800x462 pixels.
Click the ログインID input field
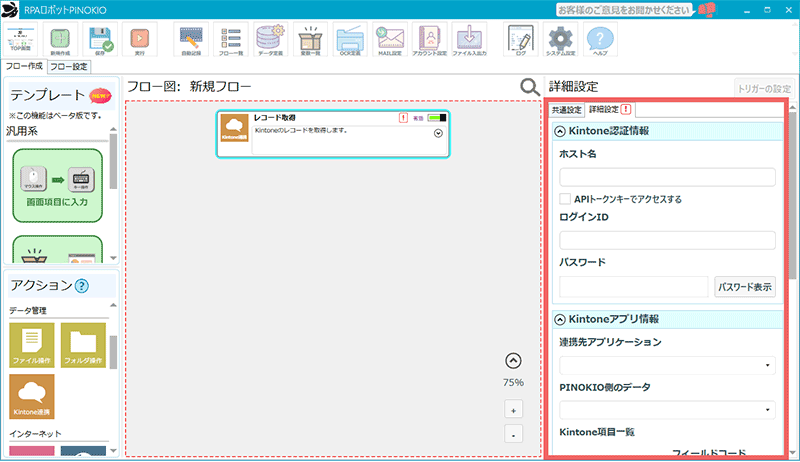coord(667,240)
